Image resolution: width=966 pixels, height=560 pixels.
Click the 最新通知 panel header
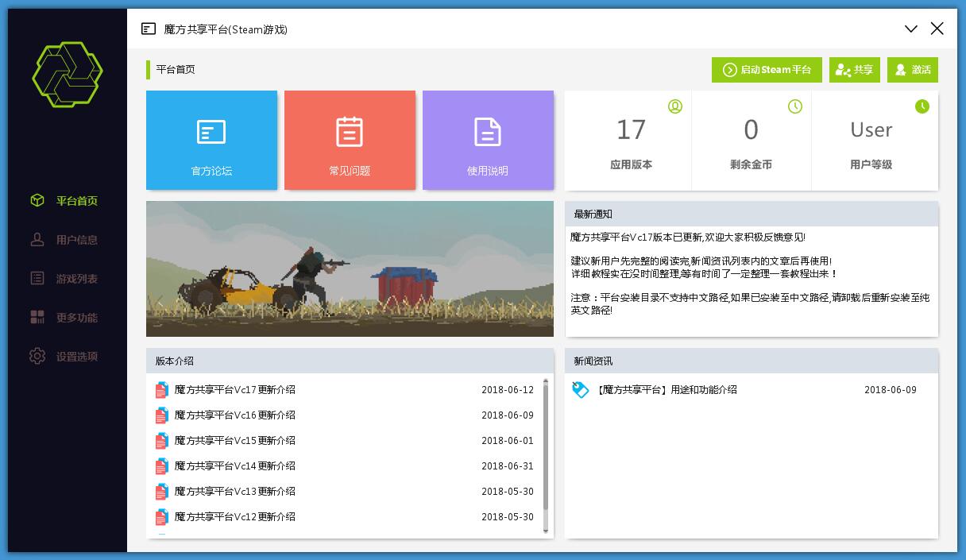[752, 214]
